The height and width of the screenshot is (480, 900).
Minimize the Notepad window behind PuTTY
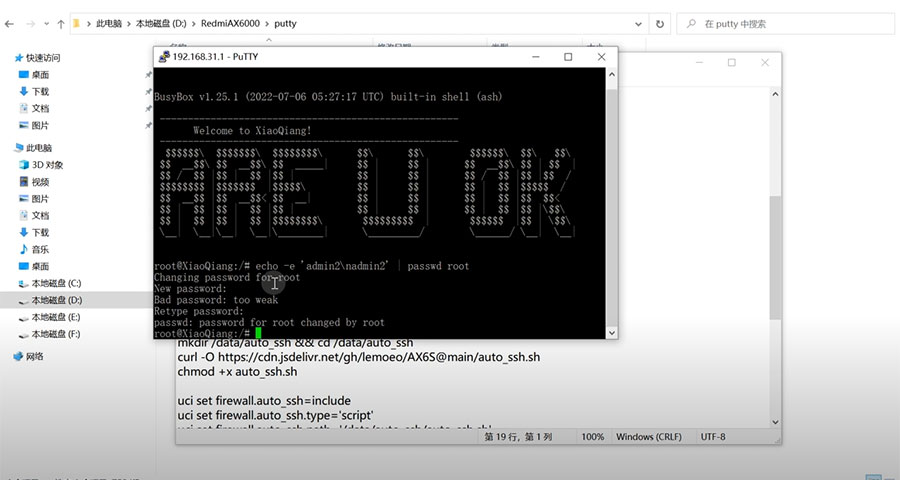[699, 63]
